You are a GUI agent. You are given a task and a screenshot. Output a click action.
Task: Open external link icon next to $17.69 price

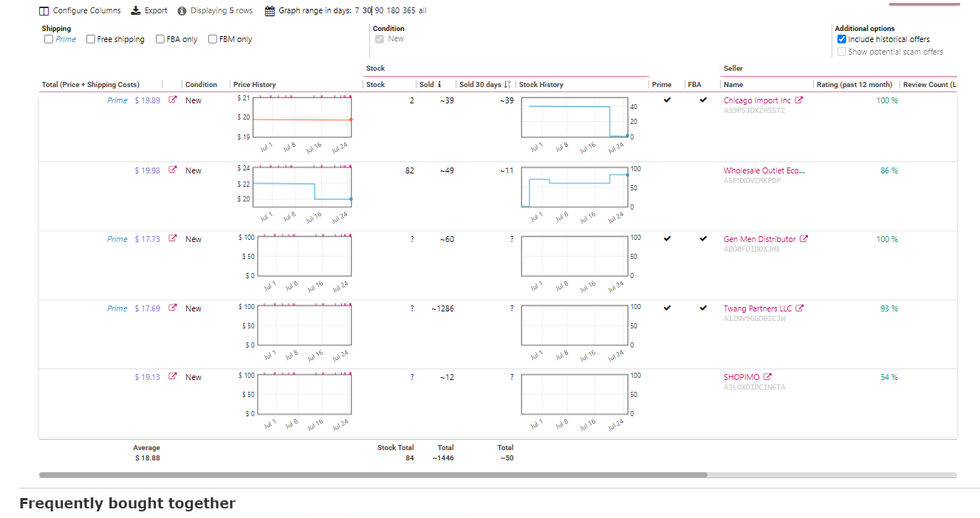[x=173, y=308]
